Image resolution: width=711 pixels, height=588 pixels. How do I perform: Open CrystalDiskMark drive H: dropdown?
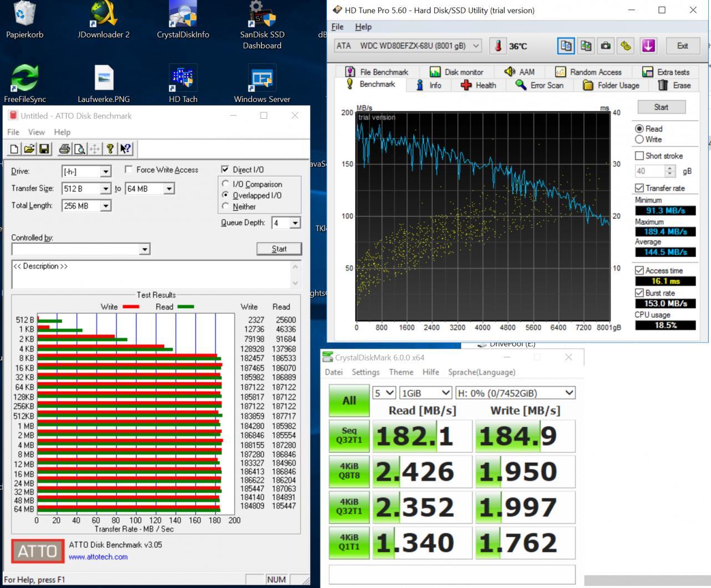[515, 393]
